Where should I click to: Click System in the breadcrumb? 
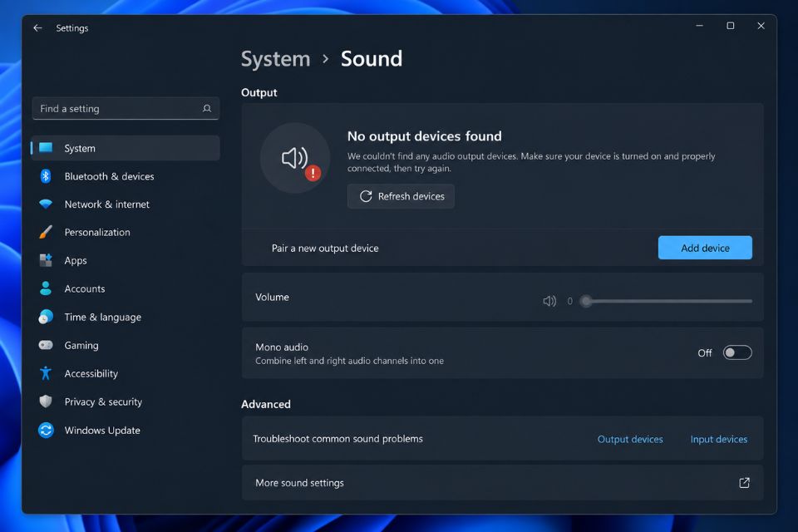[x=275, y=59]
